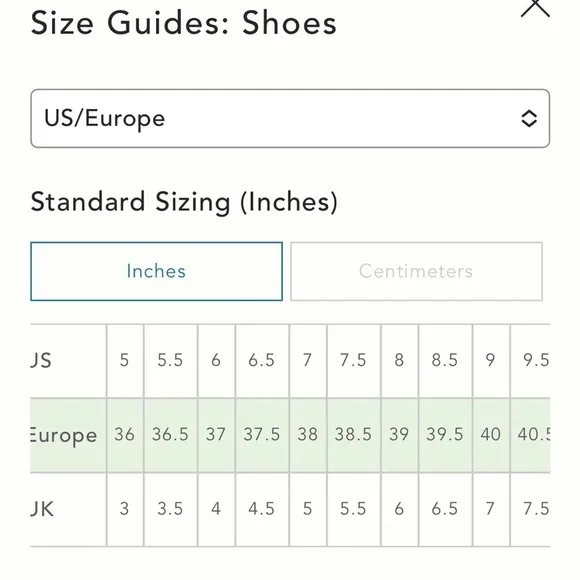Select US size 5 cell
Image resolution: width=580 pixels, height=580 pixels.
click(x=125, y=361)
